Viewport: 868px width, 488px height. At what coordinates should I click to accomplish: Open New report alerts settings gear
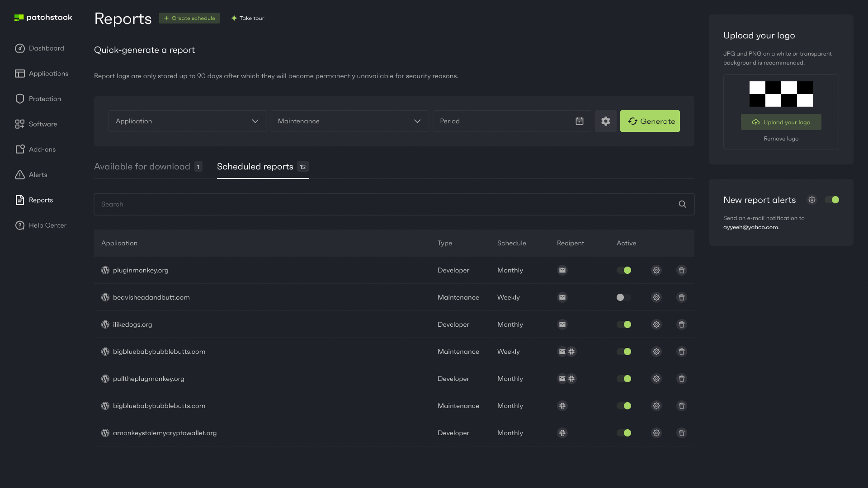pos(812,200)
